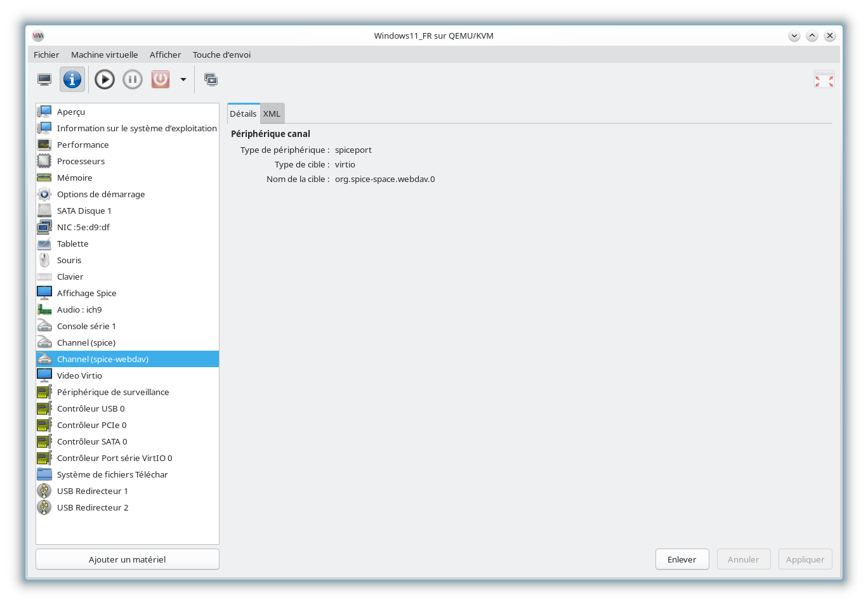Image resolution: width=868 pixels, height=605 pixels.
Task: Click the Appliquer button
Action: (805, 559)
